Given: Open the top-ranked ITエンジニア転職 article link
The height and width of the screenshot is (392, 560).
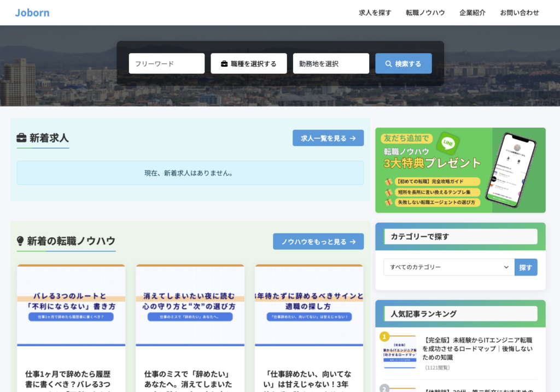Looking at the screenshot, I should [x=477, y=348].
